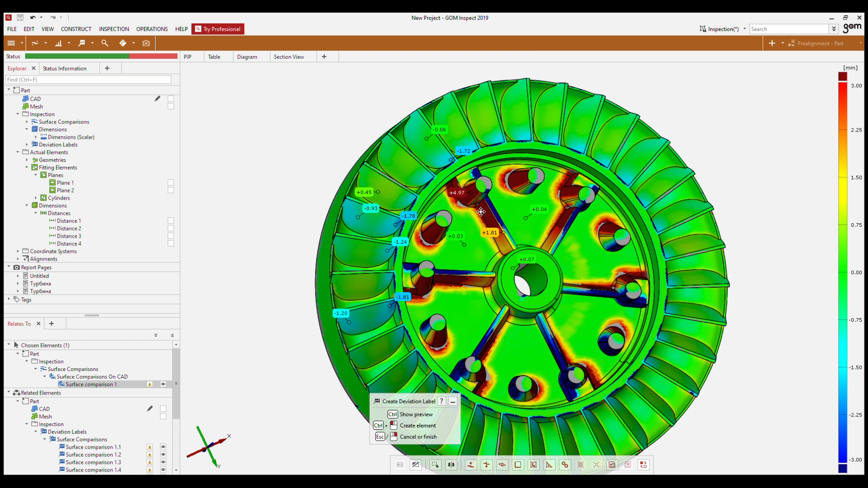Toggle eye visibility for Surface comparison 1.4

(x=163, y=470)
